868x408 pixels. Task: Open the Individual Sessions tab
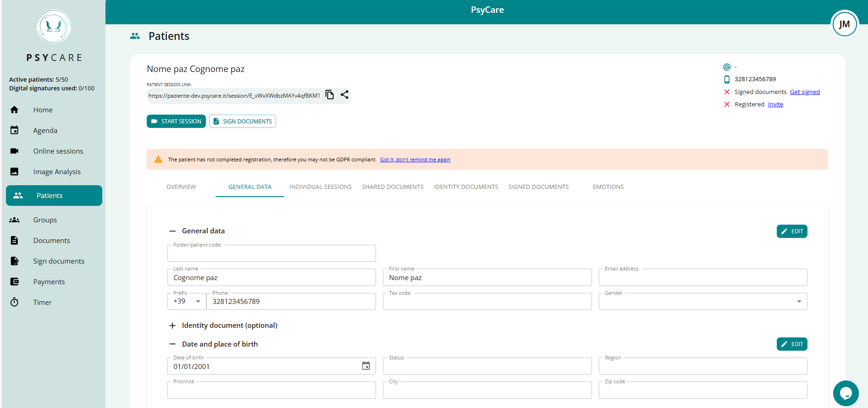click(321, 187)
